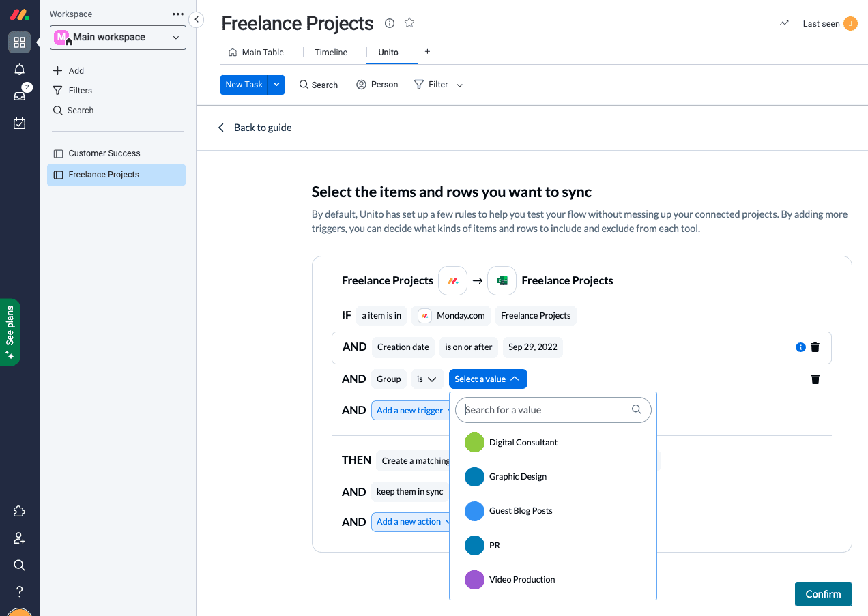Click the New Task button
The width and height of the screenshot is (868, 616).
tap(244, 85)
